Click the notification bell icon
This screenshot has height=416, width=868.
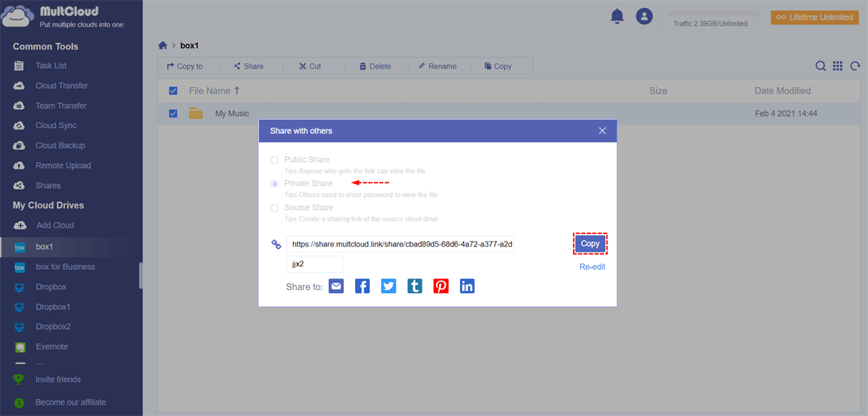coord(617,16)
